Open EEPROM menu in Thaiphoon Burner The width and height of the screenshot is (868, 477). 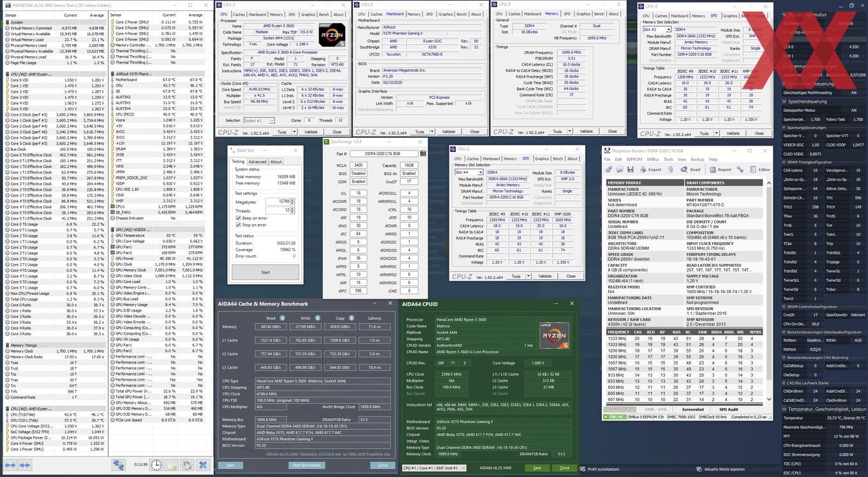(x=634, y=159)
